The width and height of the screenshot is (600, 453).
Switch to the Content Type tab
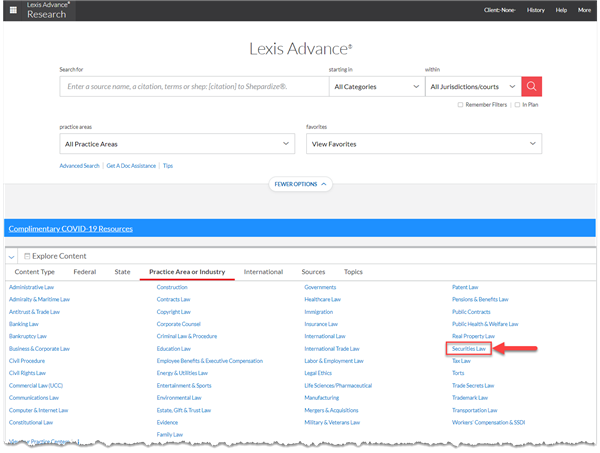click(34, 272)
